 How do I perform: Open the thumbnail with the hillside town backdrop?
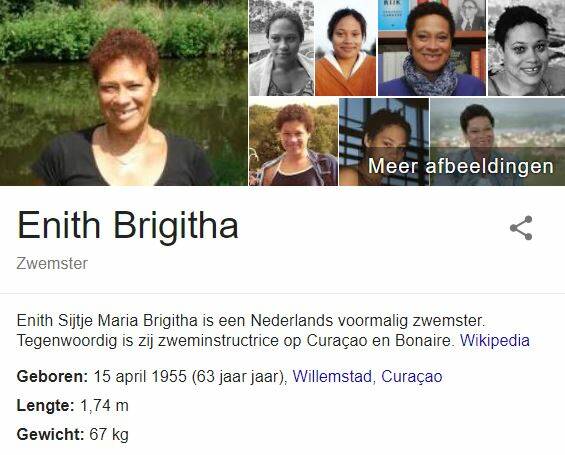(x=498, y=142)
